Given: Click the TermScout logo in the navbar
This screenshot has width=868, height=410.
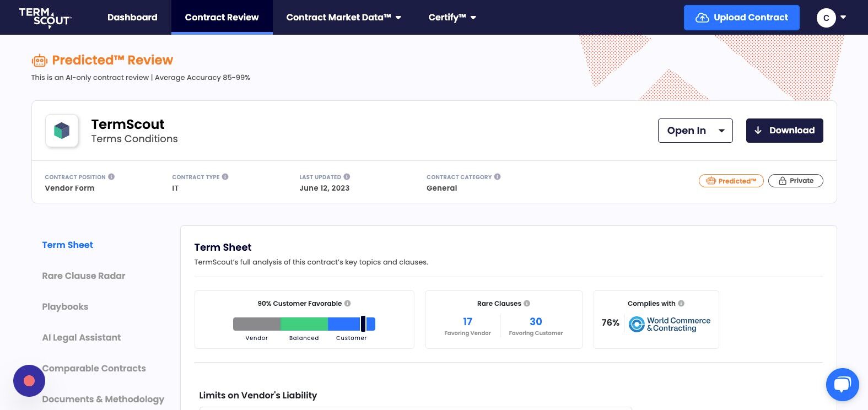Looking at the screenshot, I should tap(45, 18).
